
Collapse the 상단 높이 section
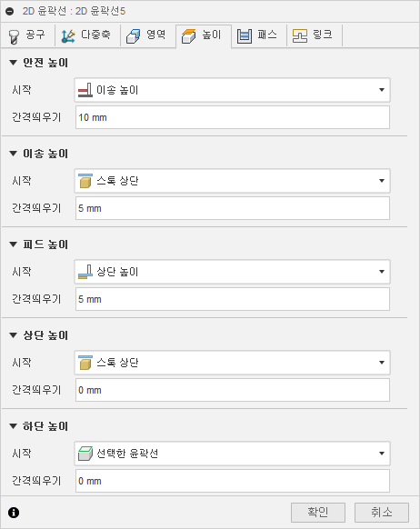pyautogui.click(x=13, y=335)
